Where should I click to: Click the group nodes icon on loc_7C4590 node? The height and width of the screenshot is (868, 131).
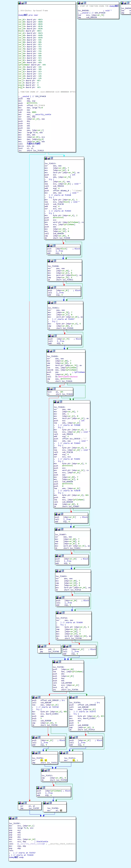[55, 261]
